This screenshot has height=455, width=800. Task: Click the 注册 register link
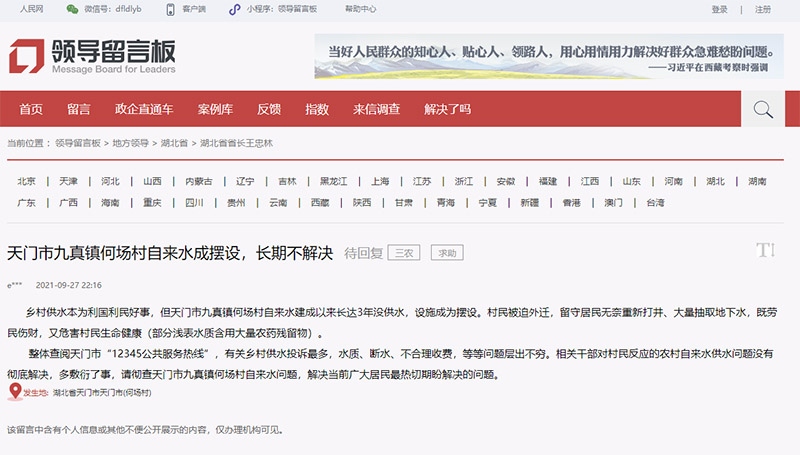pyautogui.click(x=763, y=9)
